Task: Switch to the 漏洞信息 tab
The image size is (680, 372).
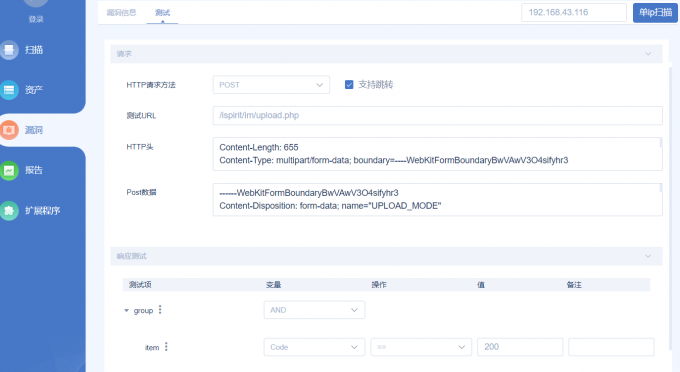Action: point(121,13)
